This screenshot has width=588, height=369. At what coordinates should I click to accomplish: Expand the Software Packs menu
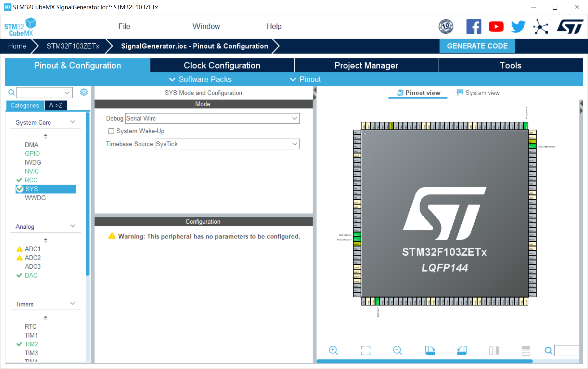200,79
